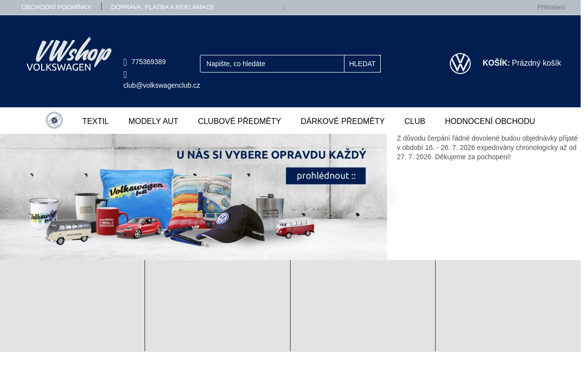
Task: Open the Košík empty cart
Action: pos(521,63)
